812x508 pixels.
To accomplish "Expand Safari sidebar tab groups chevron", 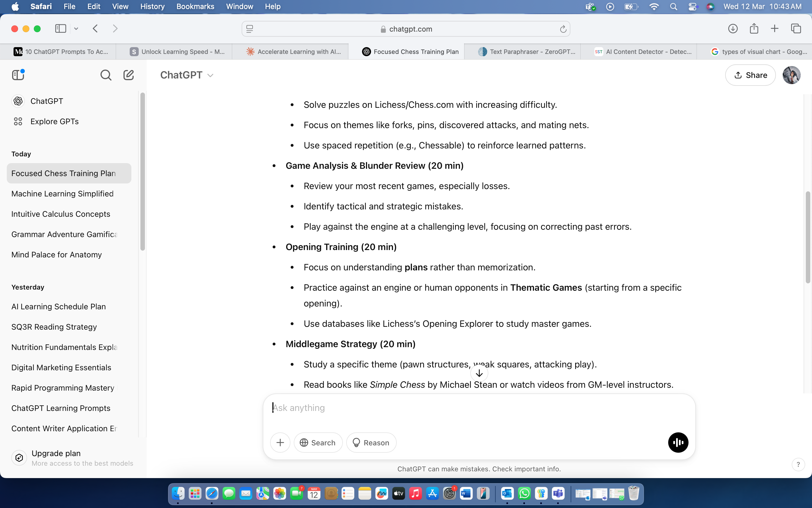I will tap(76, 29).
